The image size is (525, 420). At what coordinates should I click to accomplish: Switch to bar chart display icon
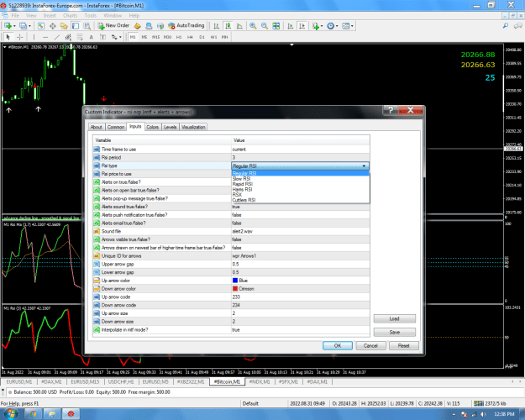(217, 26)
